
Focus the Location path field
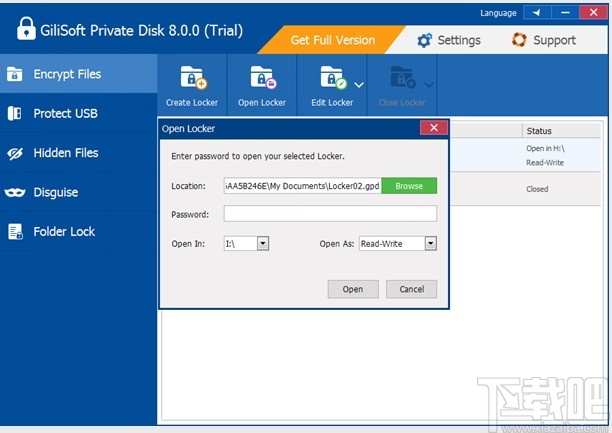[302, 186]
